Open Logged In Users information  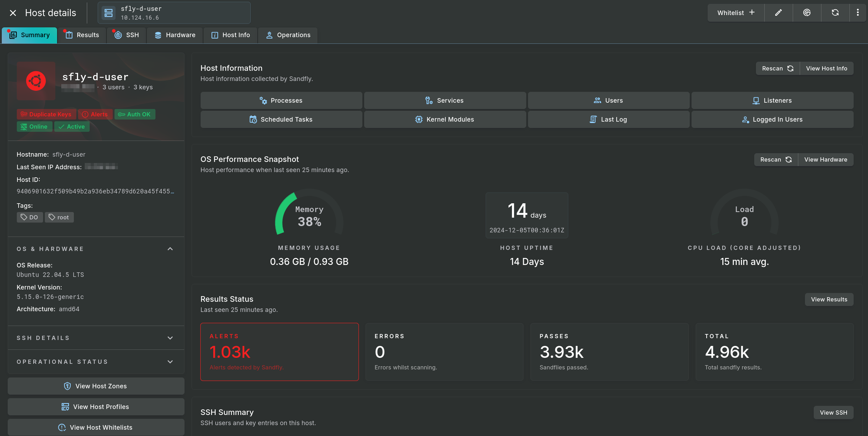click(x=772, y=120)
